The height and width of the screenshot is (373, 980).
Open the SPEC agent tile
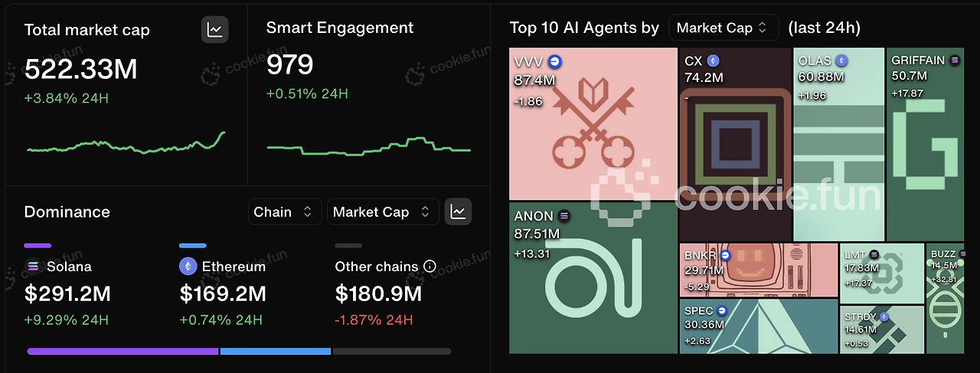pos(759,326)
